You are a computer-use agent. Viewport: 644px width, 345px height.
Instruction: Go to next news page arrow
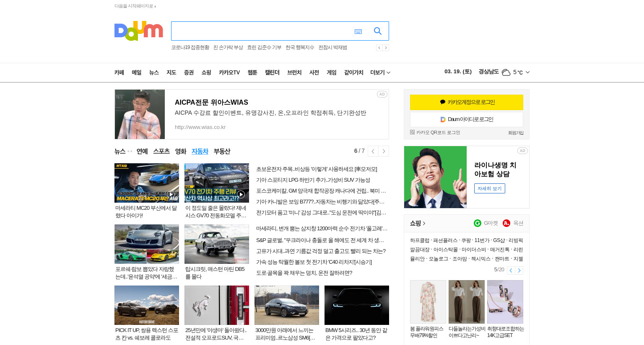[x=384, y=151]
